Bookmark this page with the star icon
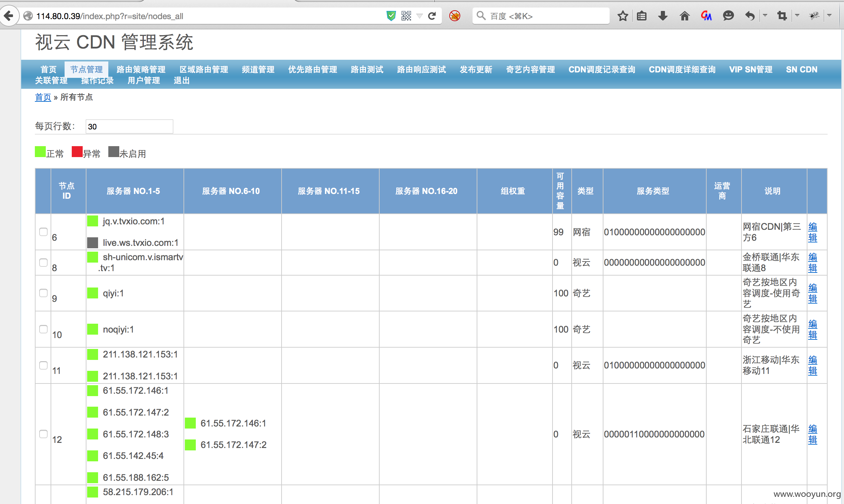 pos(623,16)
